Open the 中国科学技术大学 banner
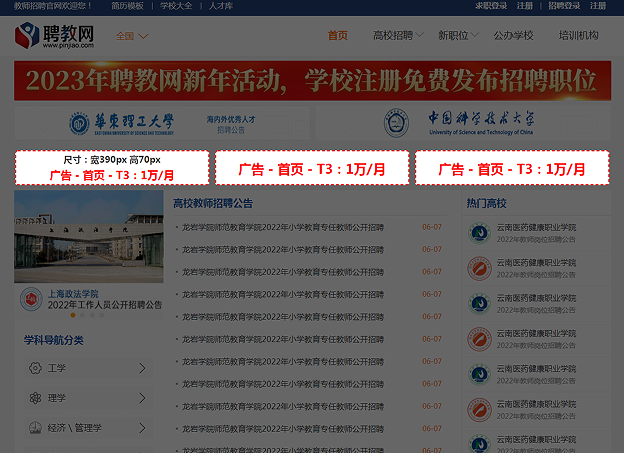The width and height of the screenshot is (624, 453). 463,123
